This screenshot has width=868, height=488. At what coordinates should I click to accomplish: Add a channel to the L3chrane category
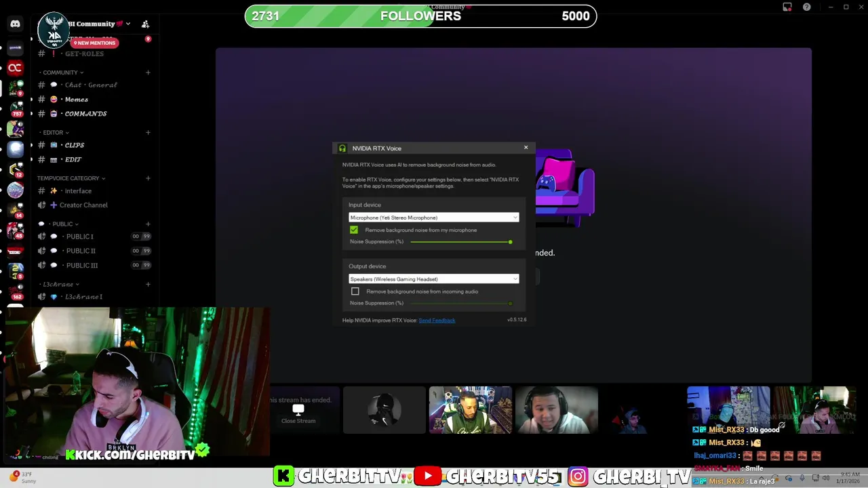pyautogui.click(x=148, y=284)
